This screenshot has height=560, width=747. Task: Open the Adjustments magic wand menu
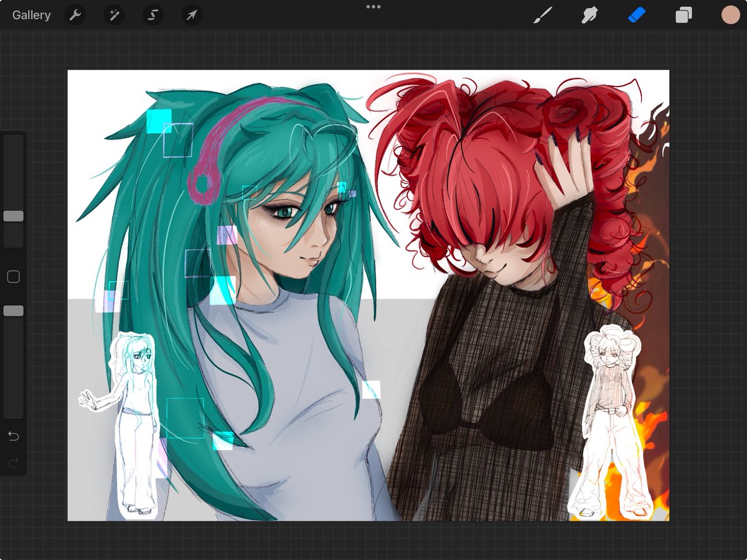click(114, 15)
